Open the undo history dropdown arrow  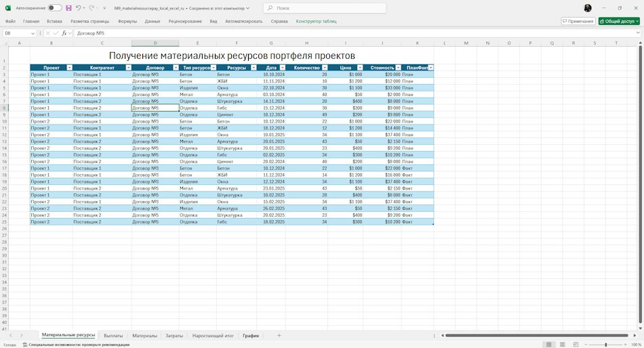coord(84,8)
